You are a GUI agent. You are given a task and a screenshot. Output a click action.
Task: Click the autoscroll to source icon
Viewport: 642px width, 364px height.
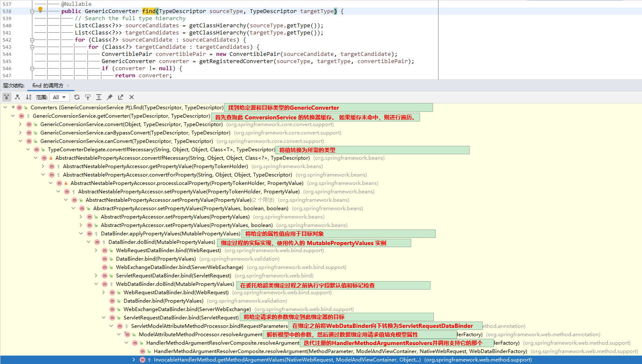(88, 97)
